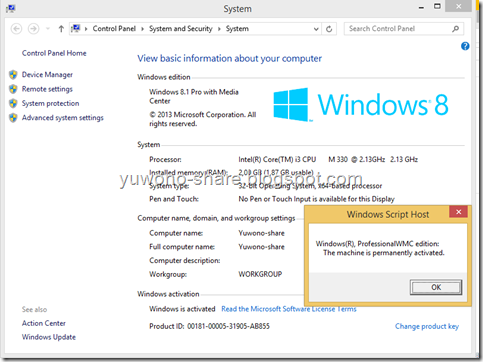Click the Product ID value text
This screenshot has width=483, height=362.
(228, 326)
